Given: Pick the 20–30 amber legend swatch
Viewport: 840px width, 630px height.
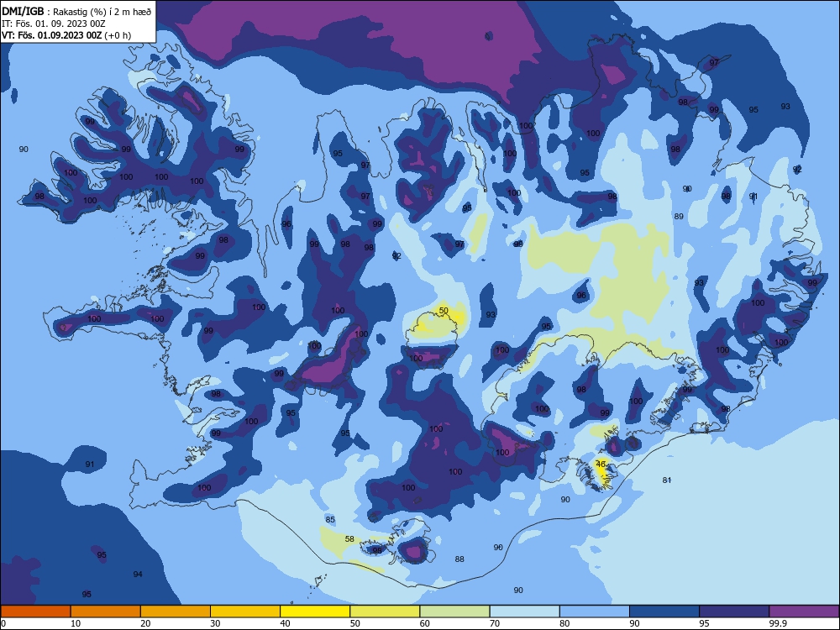Looking at the screenshot, I should pos(176,612).
